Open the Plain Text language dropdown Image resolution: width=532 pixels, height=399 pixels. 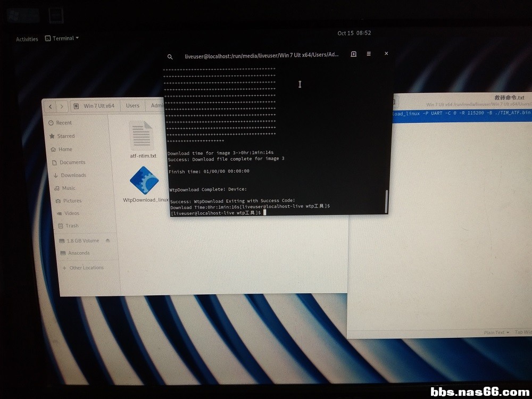click(x=496, y=332)
